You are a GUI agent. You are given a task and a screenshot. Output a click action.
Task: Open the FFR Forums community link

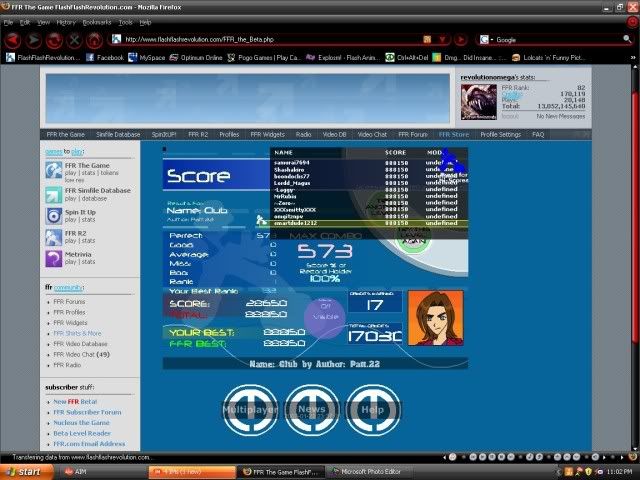(x=69, y=301)
